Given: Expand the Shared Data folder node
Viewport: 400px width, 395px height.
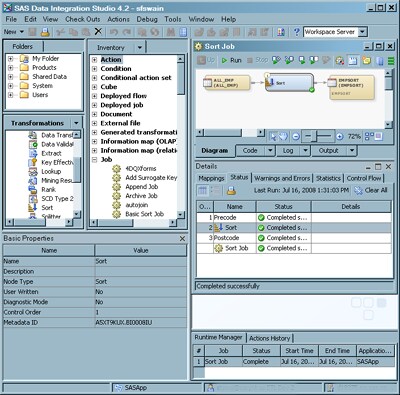Looking at the screenshot, I should coord(11,77).
